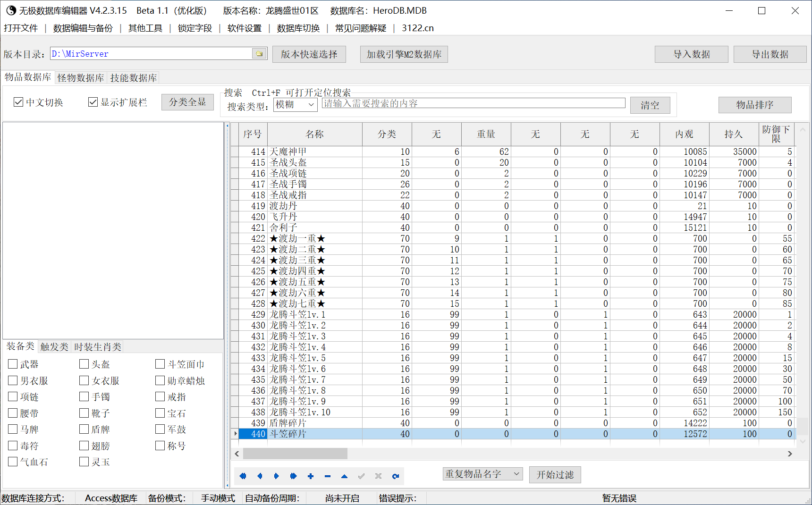Select the 盾牌碎片 row
This screenshot has width=812, height=505.
(513, 423)
